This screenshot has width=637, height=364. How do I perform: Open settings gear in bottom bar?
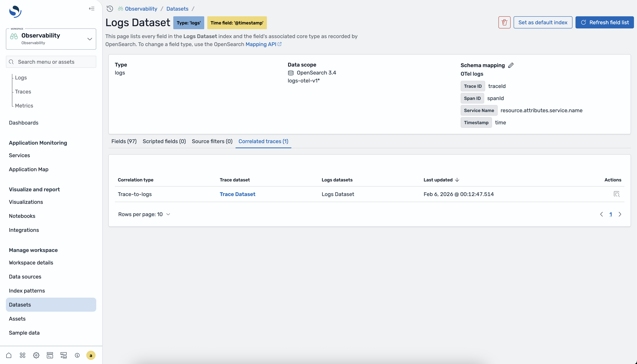click(36, 355)
